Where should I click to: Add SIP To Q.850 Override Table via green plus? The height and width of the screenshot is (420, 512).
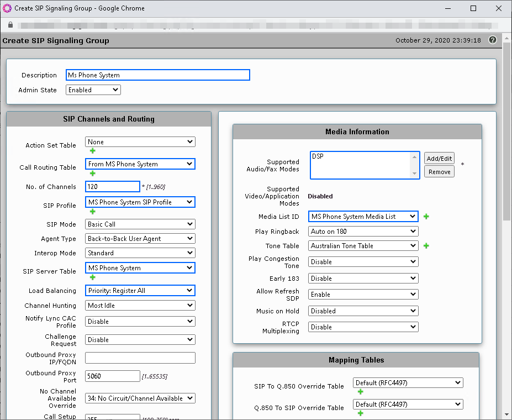361,392
